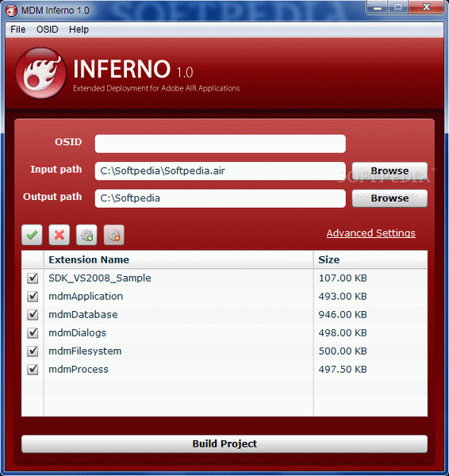Minimize the MDM Inferno window
The height and width of the screenshot is (476, 449).
click(378, 7)
